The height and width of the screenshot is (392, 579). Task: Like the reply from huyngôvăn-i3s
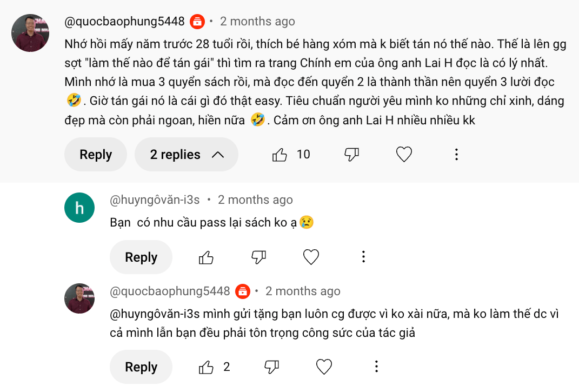(x=206, y=257)
